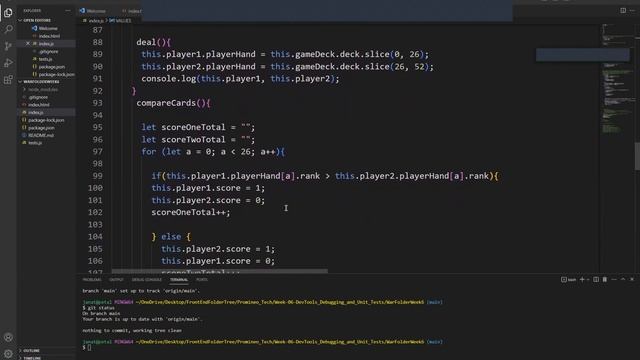Screen dimensions: 640x360
Task: Click the editor horizontal scrollbar thumb
Action: [x=220, y=271]
